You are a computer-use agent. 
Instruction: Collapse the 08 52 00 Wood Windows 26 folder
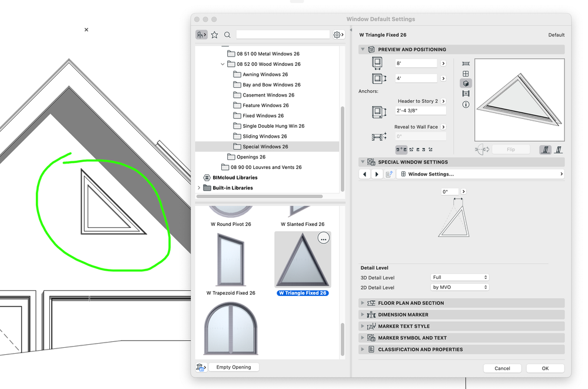point(222,64)
